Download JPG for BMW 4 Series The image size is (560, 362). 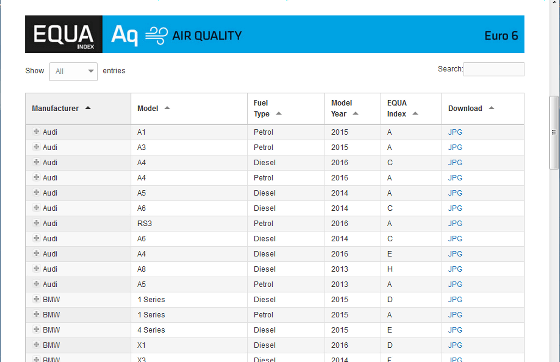(x=455, y=330)
